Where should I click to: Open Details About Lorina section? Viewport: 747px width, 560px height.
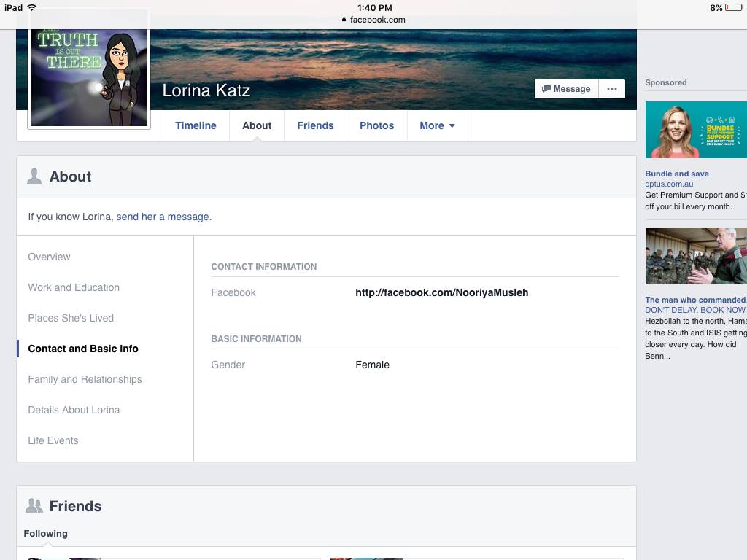[74, 410]
